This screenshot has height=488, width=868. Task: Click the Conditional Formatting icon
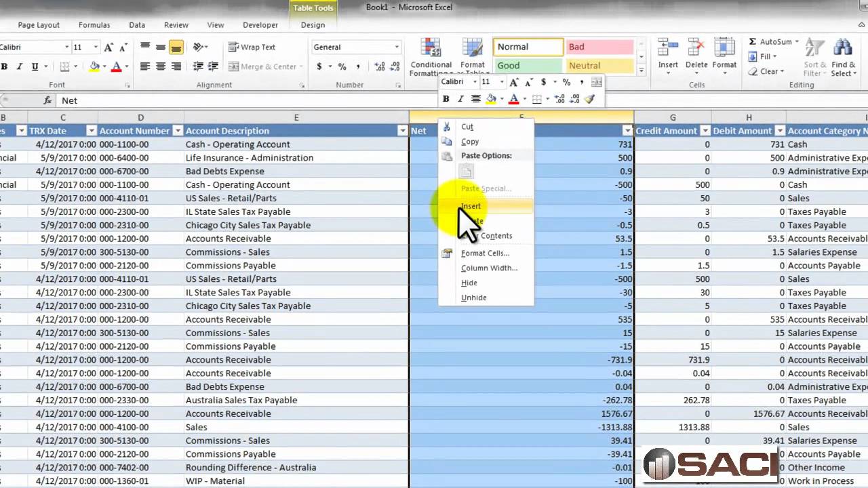tap(431, 49)
